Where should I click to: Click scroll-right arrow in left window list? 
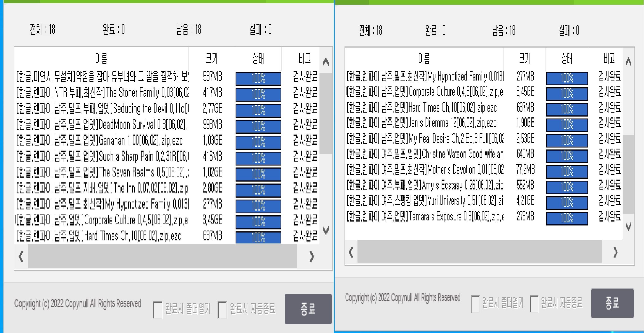tap(311, 257)
